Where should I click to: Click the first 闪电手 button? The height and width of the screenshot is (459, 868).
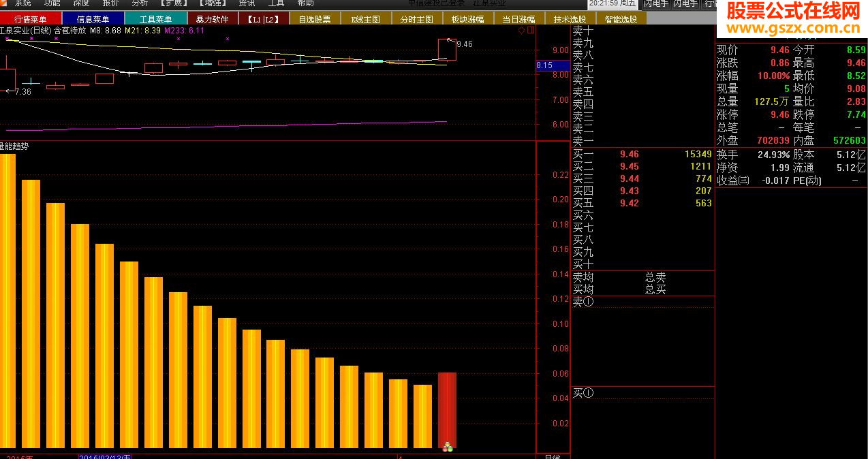coord(656,4)
